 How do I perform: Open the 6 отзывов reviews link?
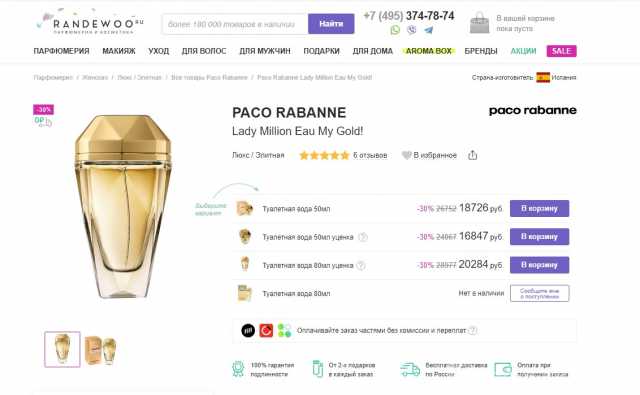pos(370,155)
